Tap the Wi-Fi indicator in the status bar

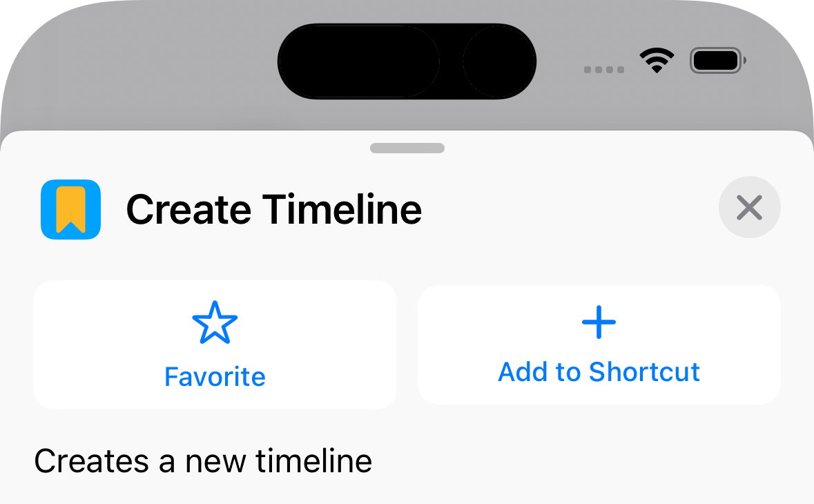pos(657,61)
